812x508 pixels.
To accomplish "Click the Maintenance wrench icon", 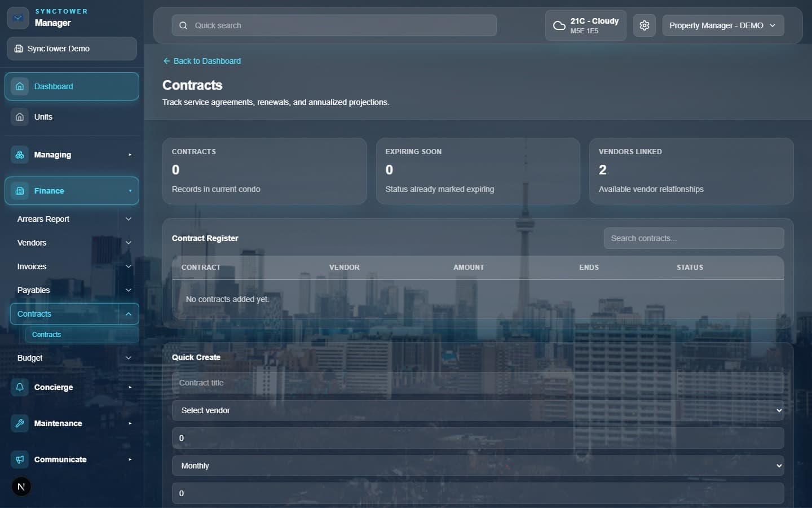I will 20,423.
